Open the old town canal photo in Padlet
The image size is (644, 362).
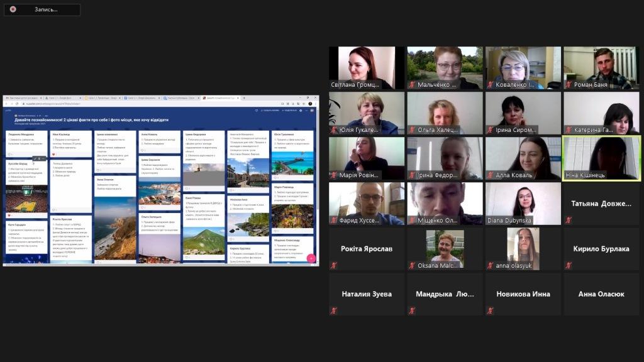248,172
